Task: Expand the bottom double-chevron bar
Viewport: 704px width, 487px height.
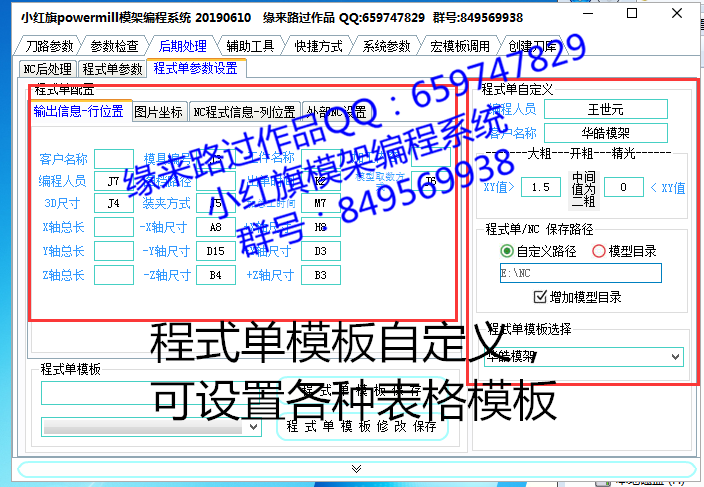Action: click(x=356, y=469)
